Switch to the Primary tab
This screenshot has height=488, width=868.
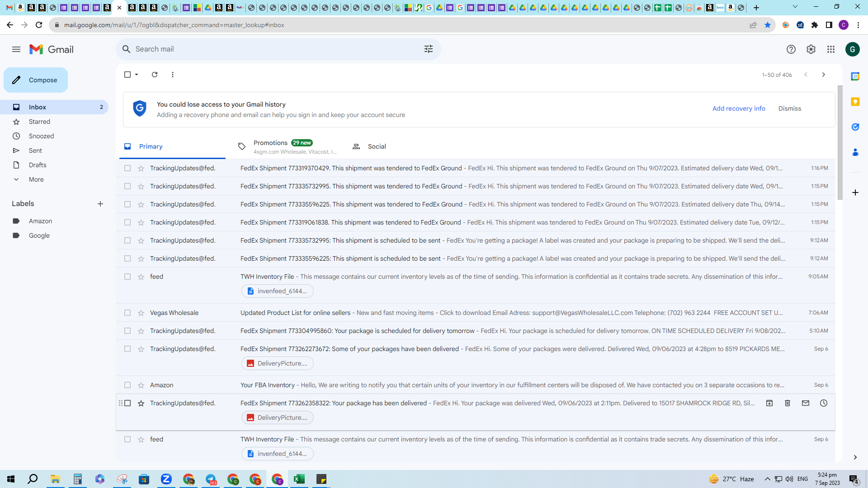pyautogui.click(x=173, y=146)
